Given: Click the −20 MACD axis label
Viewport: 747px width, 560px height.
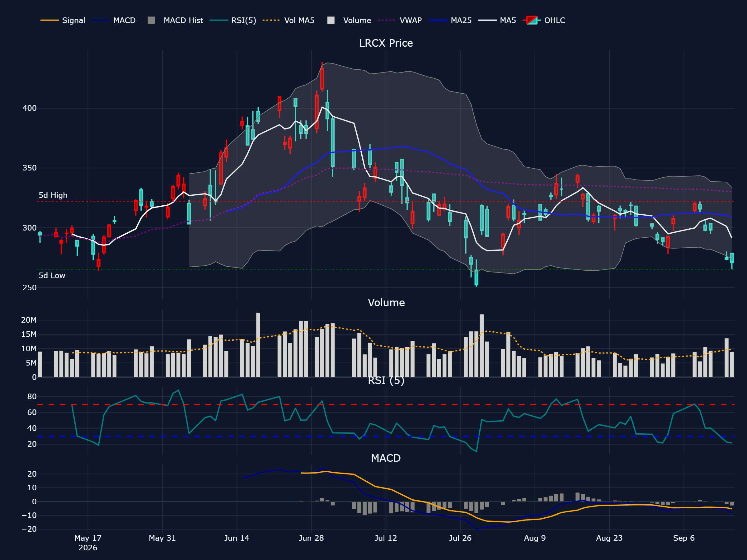Looking at the screenshot, I should point(29,529).
